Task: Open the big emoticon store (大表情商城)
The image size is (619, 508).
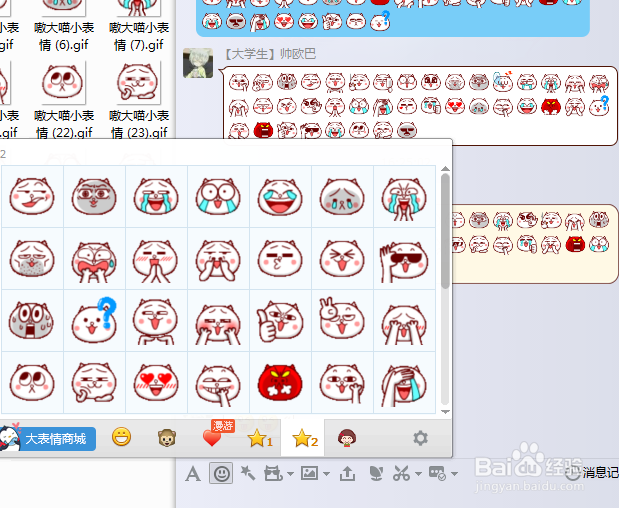Action: click(x=48, y=439)
